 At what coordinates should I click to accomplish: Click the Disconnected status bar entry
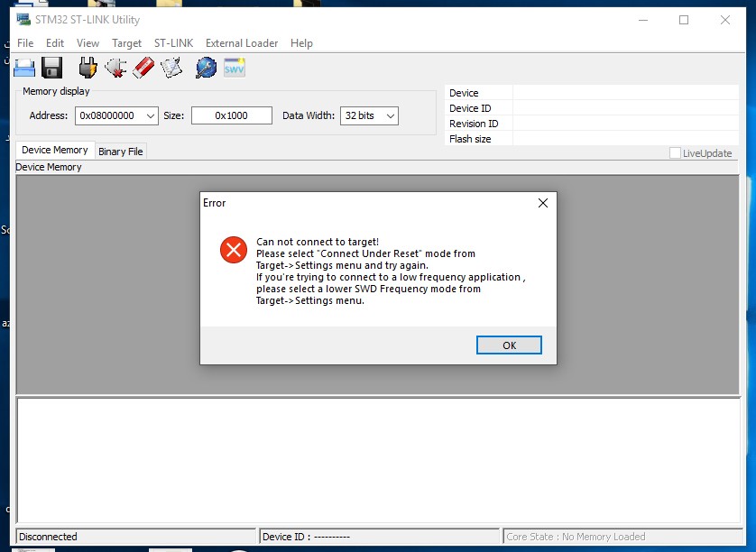tap(136, 537)
